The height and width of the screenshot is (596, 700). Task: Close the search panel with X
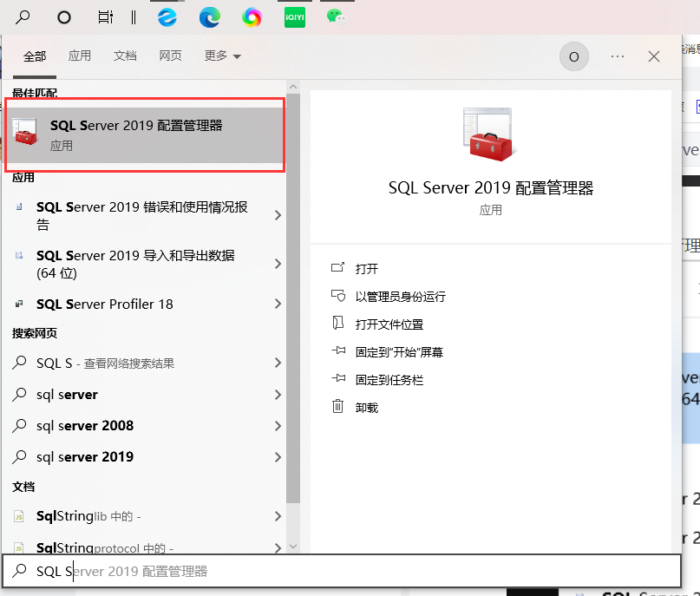point(654,56)
